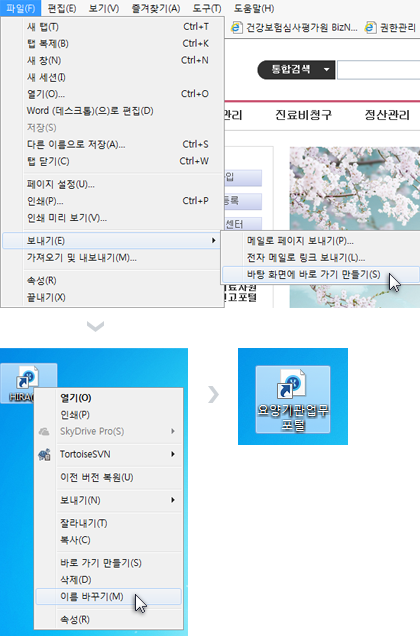Open the 즐겨찾기(A) menu
The width and height of the screenshot is (420, 636).
click(x=156, y=8)
